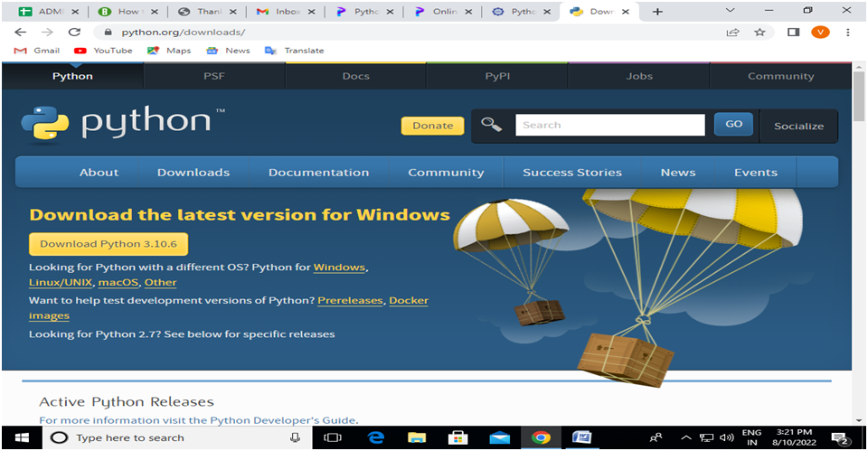This screenshot has width=868, height=451.
Task: Show hidden system tray icons
Action: [x=686, y=437]
